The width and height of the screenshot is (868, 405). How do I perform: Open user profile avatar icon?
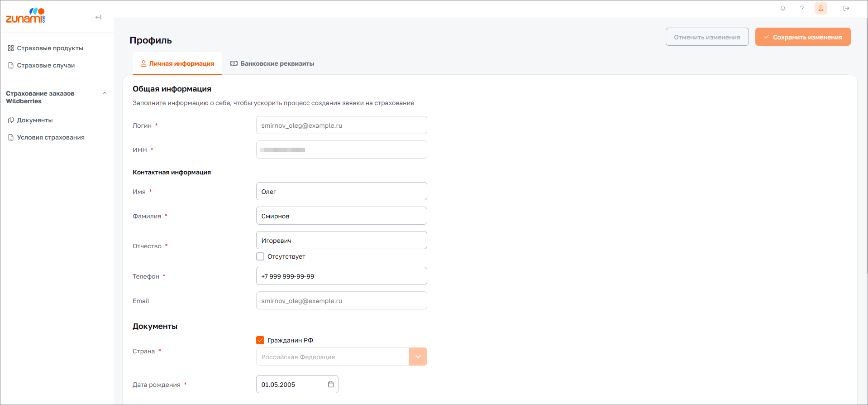(x=821, y=8)
